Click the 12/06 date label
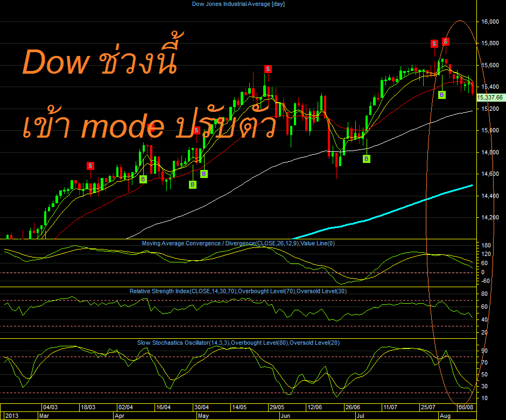The width and height of the screenshot is (506, 420). tap(315, 407)
